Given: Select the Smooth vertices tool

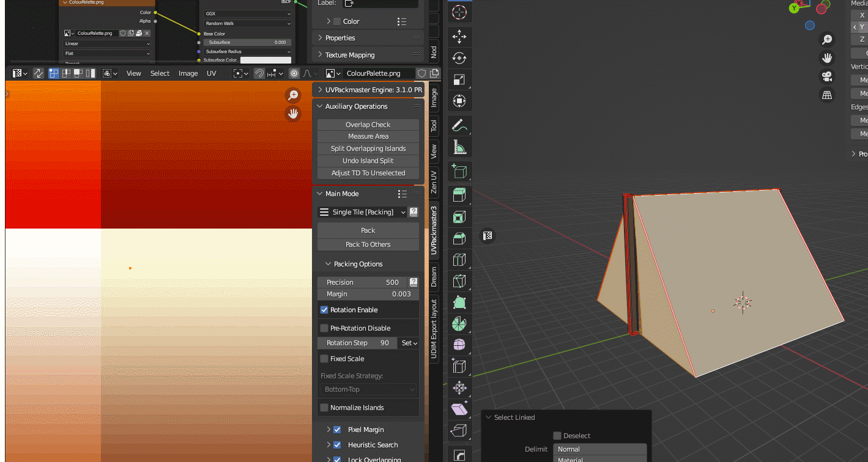Looking at the screenshot, I should (459, 345).
